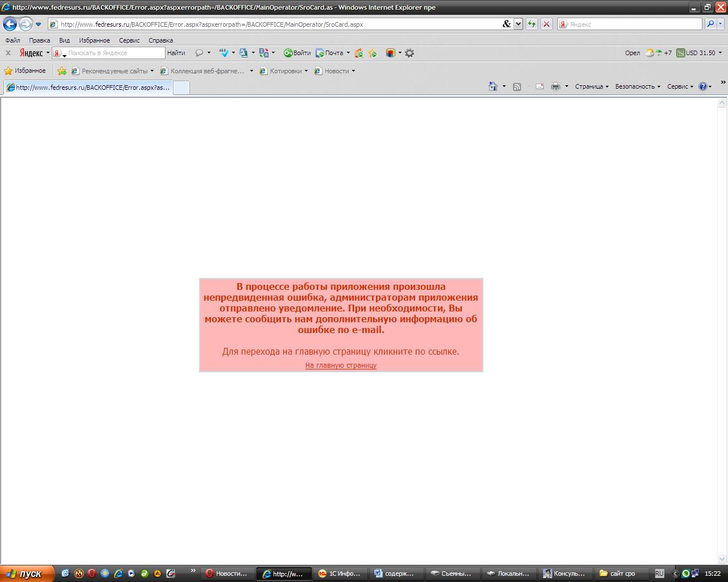Click the Favorites star button
Image resolution: width=728 pixels, height=582 pixels.
(x=25, y=71)
